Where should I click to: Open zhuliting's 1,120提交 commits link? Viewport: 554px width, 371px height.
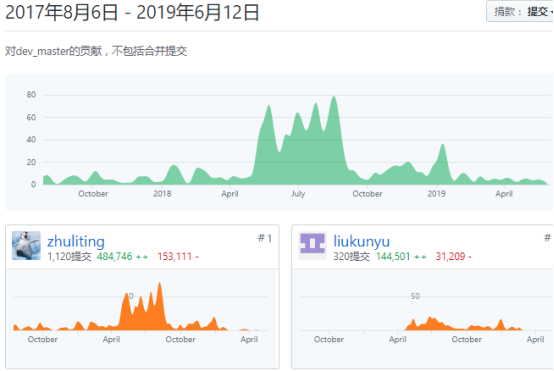[x=69, y=256]
